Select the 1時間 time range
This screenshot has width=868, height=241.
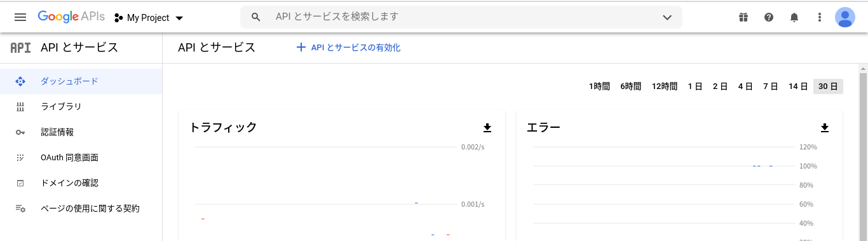tap(599, 86)
